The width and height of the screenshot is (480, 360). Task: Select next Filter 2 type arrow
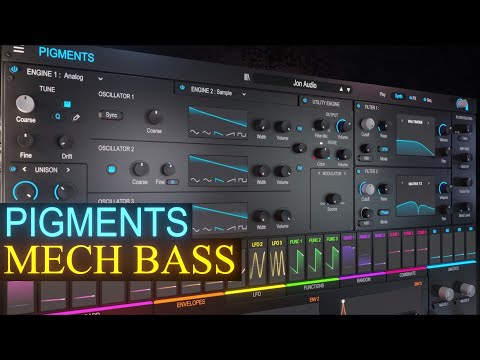428,184
